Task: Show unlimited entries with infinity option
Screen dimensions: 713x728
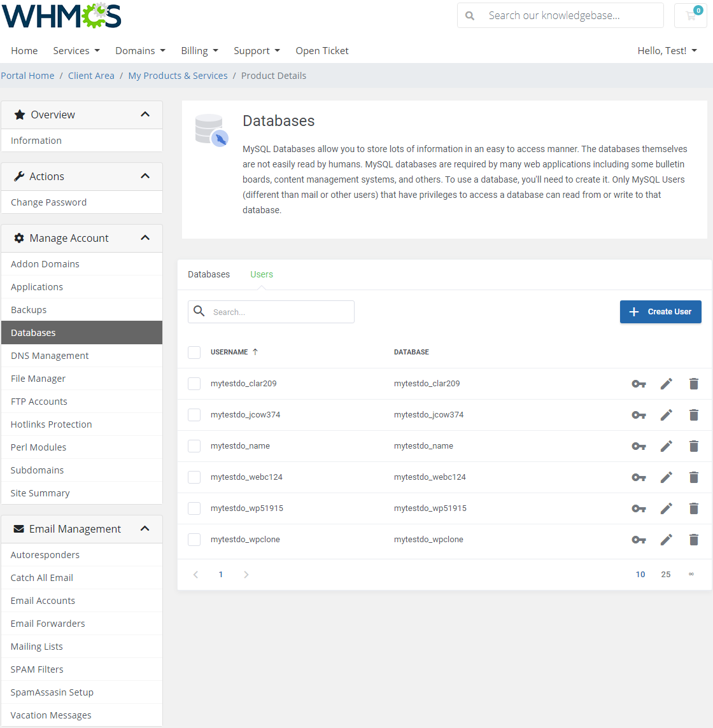Action: pyautogui.click(x=691, y=575)
